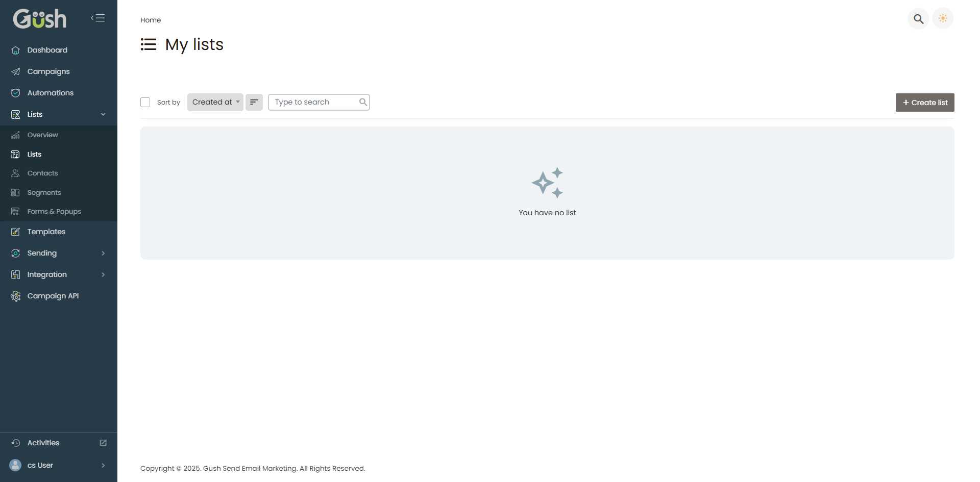
Task: Toggle light mode sun icon
Action: click(x=943, y=18)
